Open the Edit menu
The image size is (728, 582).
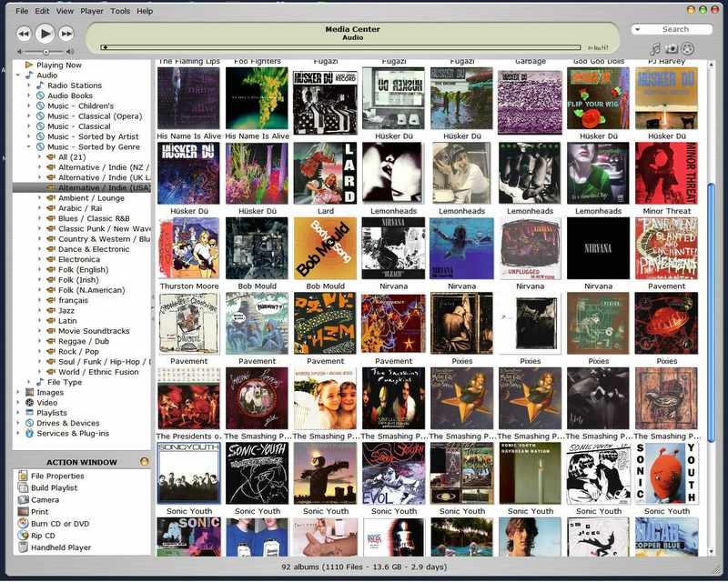pos(42,11)
